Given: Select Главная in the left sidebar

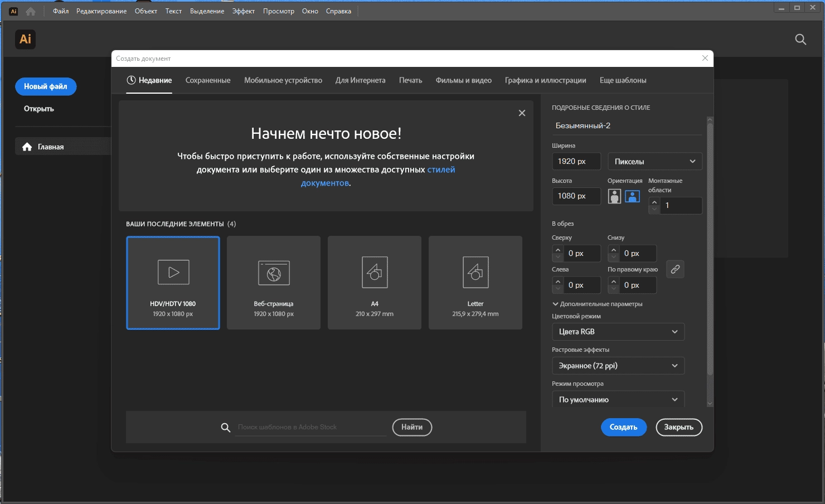Looking at the screenshot, I should [63, 147].
